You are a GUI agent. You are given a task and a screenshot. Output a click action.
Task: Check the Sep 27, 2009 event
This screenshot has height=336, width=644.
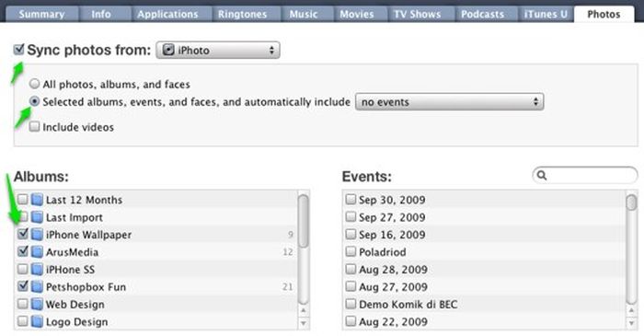pos(351,216)
